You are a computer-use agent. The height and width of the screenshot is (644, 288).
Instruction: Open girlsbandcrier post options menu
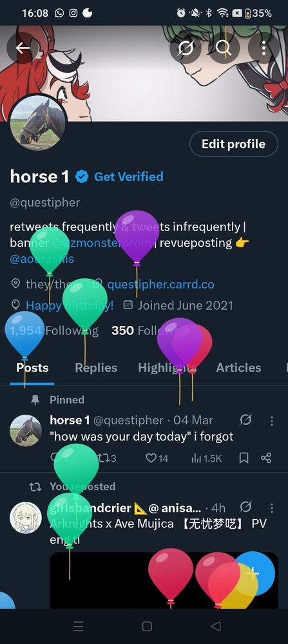271,508
